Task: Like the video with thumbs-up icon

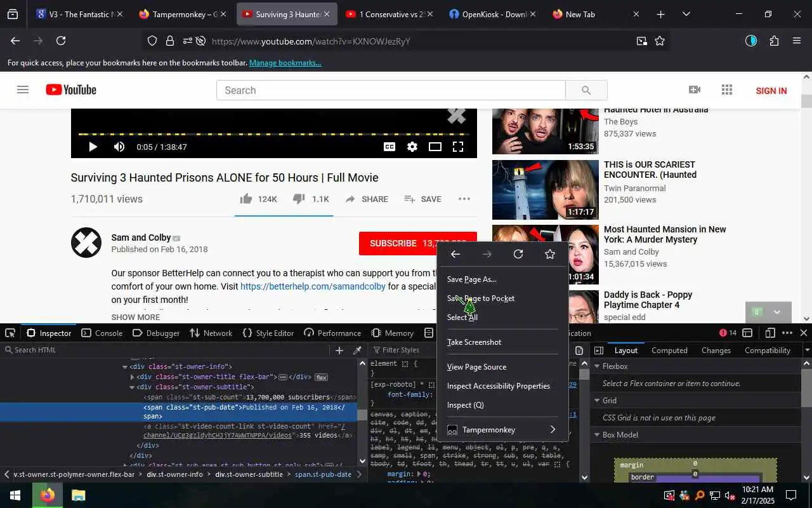Action: [x=246, y=199]
